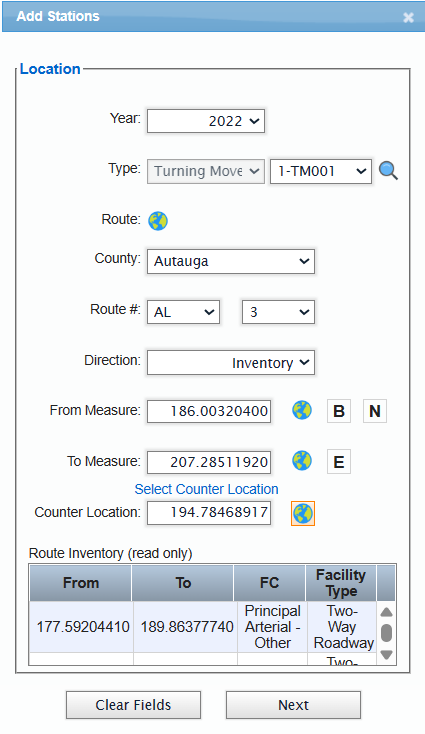
Task: Click the From Measure input field
Action: 209,411
